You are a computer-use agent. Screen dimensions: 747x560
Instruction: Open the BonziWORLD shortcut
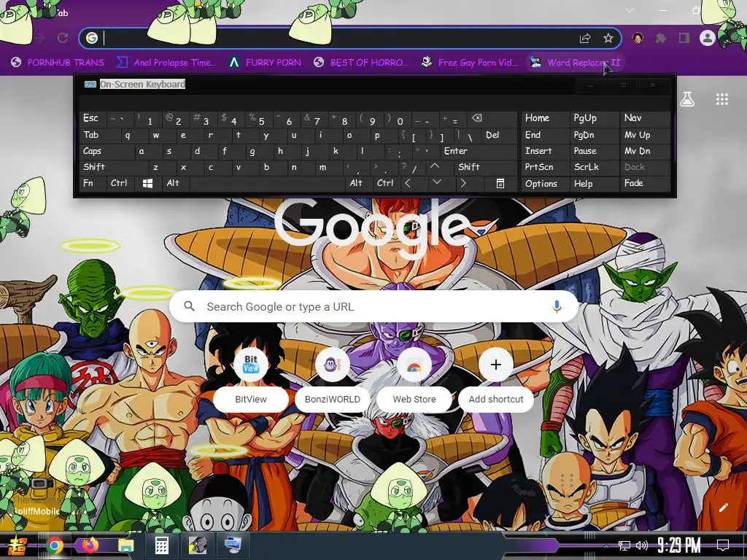pyautogui.click(x=333, y=379)
